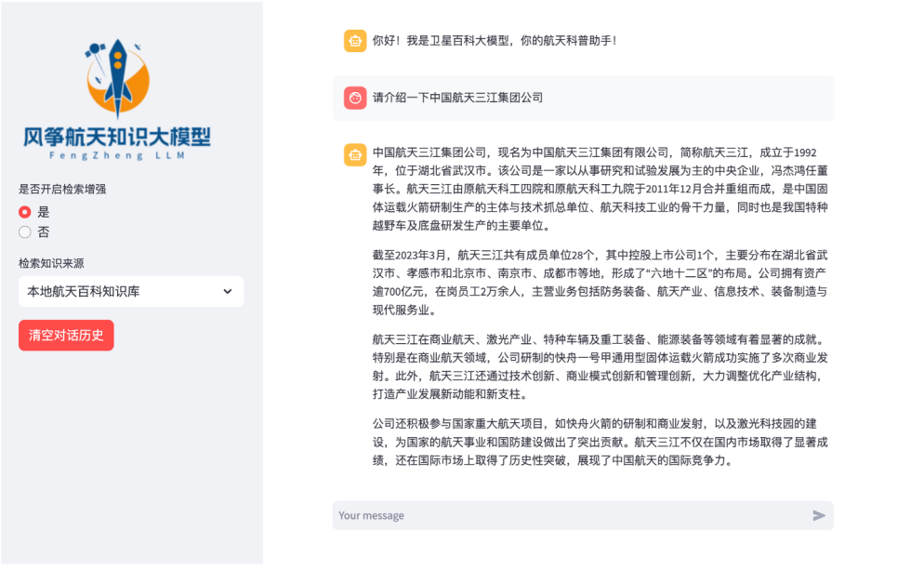Select the 否 radio button
Image resolution: width=924 pixels, height=569 pixels.
coord(25,232)
